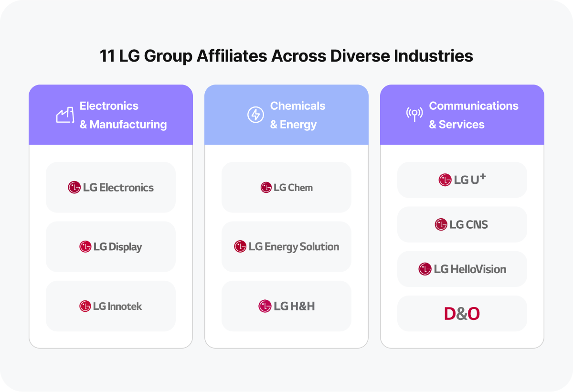
Task: Click the Communications & Services purple banner
Action: [462, 115]
